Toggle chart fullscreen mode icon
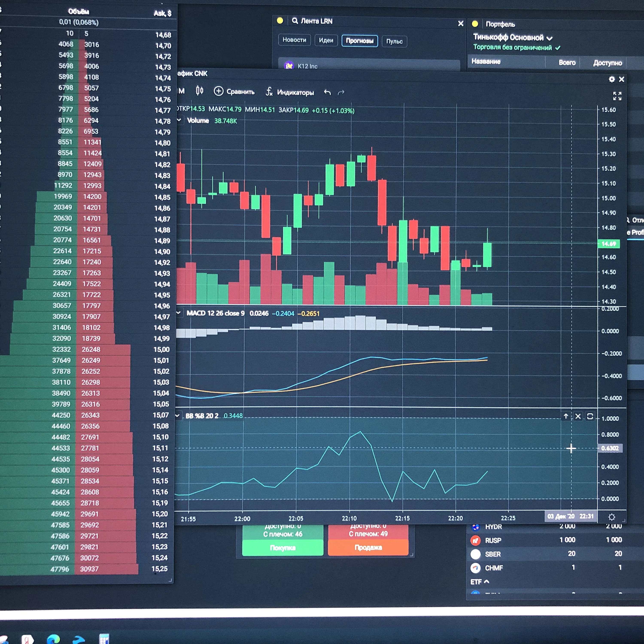Screen dimensions: 644x644 tap(617, 96)
